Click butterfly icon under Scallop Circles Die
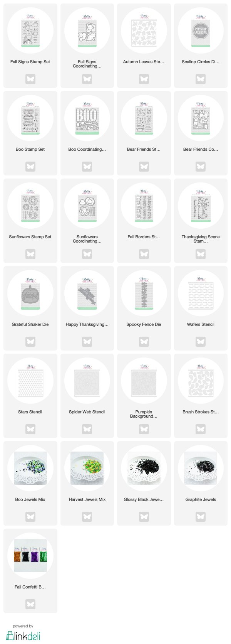Image resolution: width=231 pixels, height=644 pixels. (201, 79)
